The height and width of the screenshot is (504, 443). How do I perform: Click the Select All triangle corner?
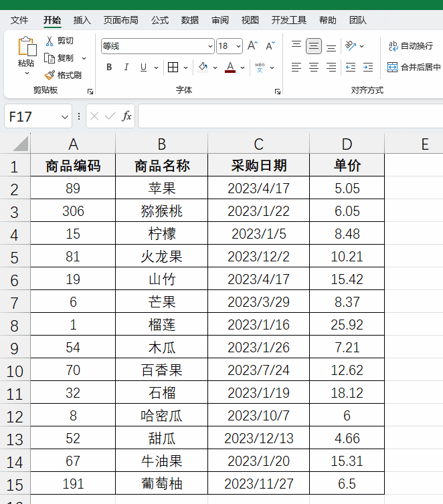[21, 143]
